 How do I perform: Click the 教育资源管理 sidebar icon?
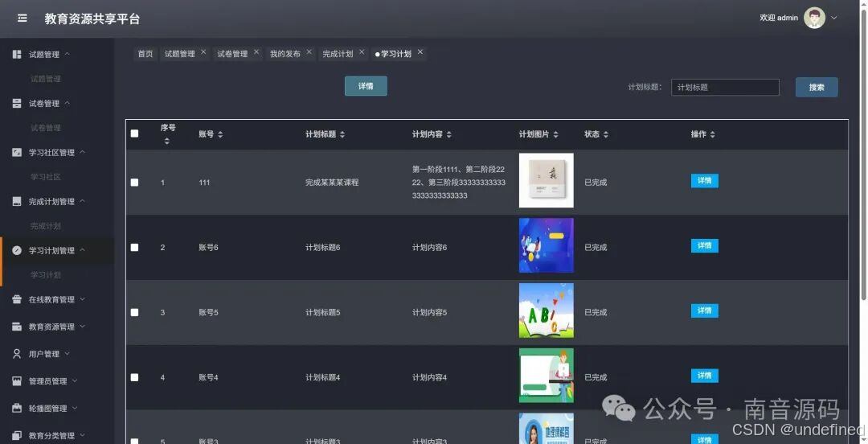point(17,327)
